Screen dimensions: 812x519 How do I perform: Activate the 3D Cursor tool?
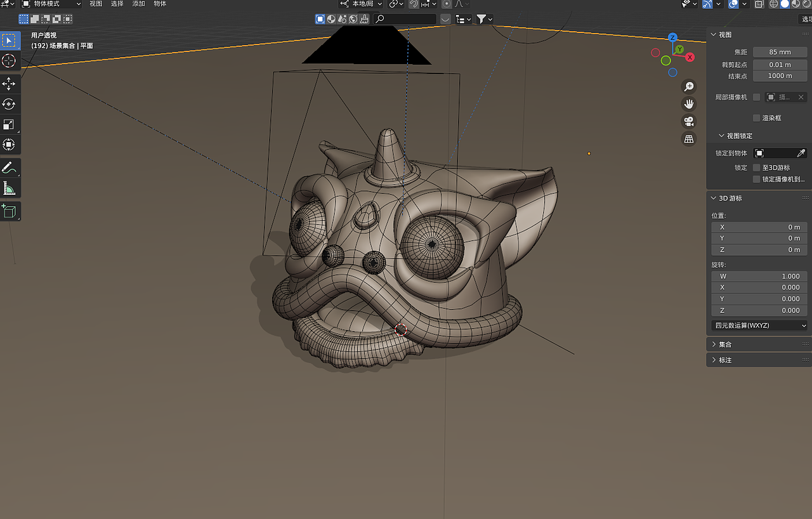pos(9,61)
